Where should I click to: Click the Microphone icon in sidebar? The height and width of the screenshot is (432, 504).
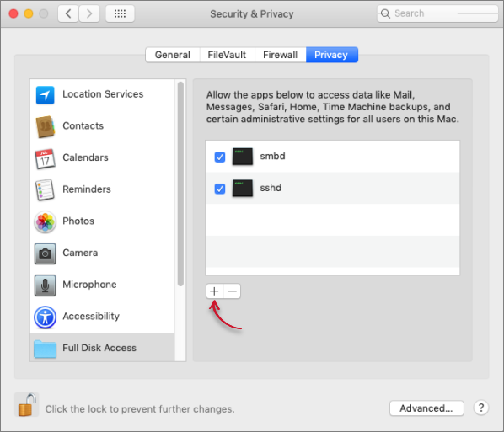[x=45, y=285]
